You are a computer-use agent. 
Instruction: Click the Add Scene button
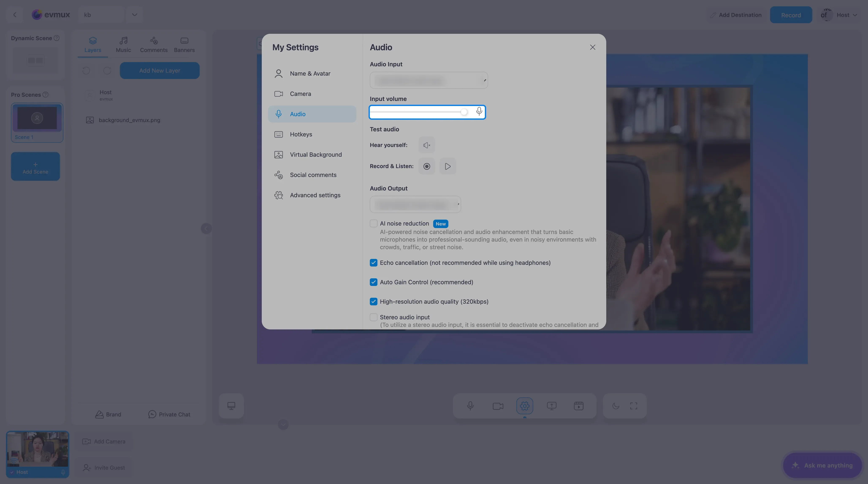tap(35, 166)
